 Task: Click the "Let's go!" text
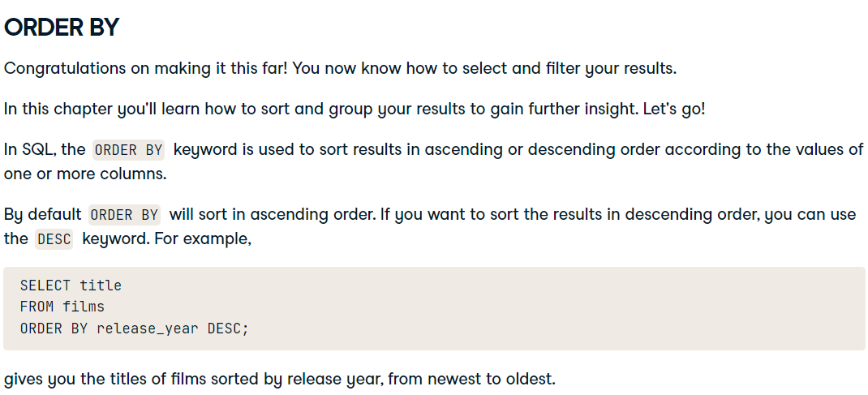coord(673,109)
